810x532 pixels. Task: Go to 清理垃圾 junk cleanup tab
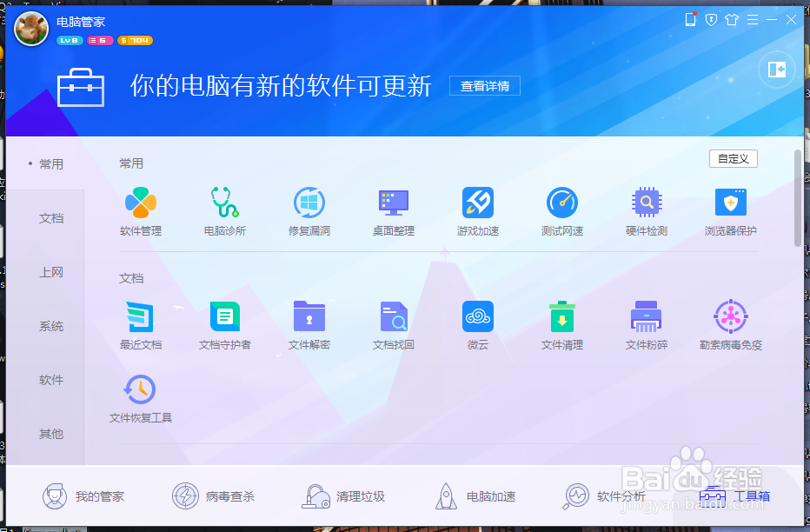tap(343, 496)
